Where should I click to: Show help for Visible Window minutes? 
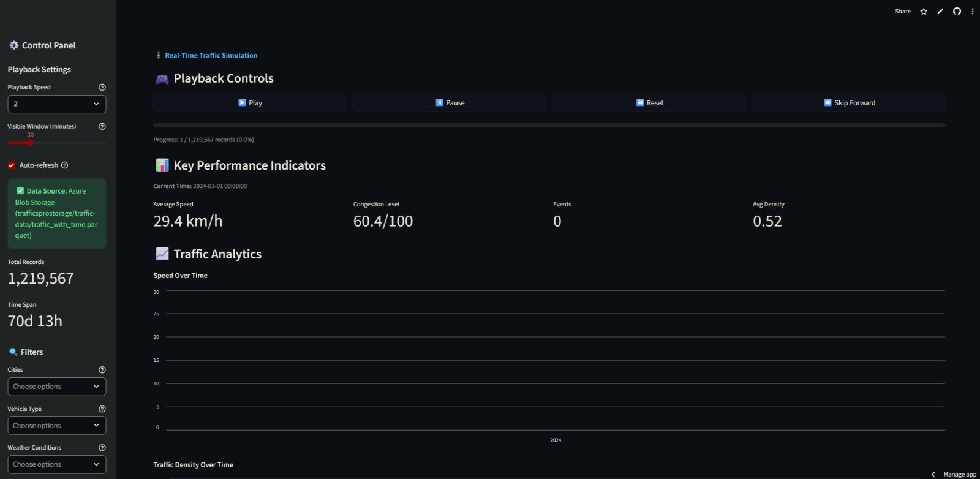tap(102, 126)
